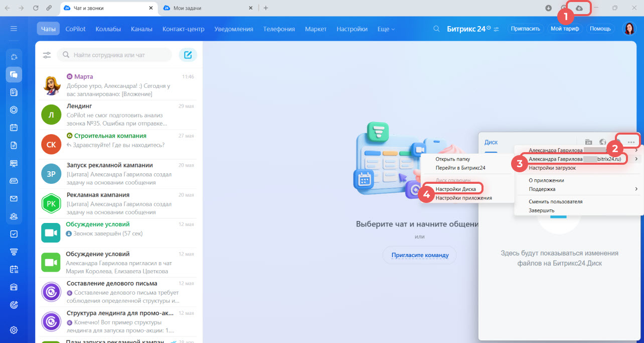Open the Строительная компания chat
Screen dimensions: 644x343
point(119,144)
